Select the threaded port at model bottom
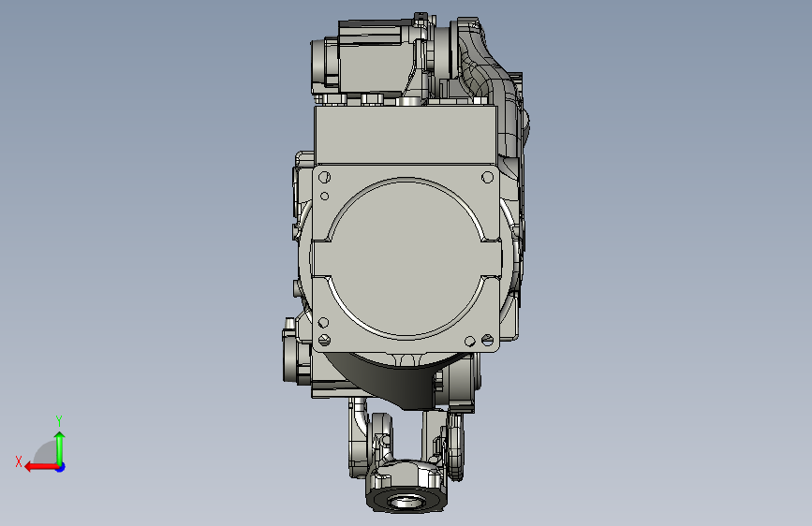 [406, 501]
